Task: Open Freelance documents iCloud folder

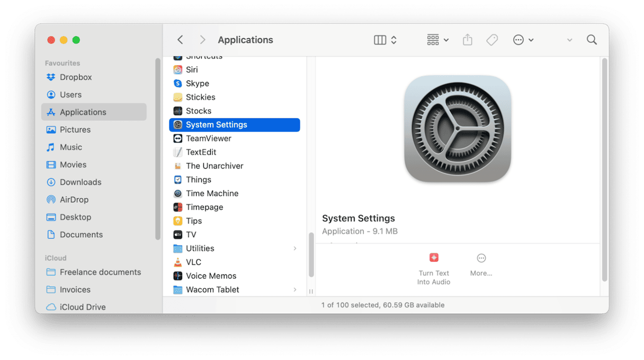Action: point(100,272)
